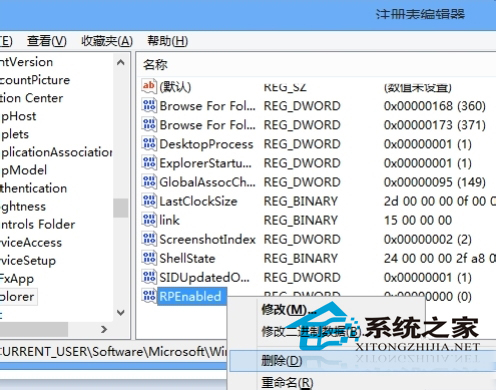Open the 查看(V) menu
Screen dimensions: 496x390
pyautogui.click(x=47, y=41)
